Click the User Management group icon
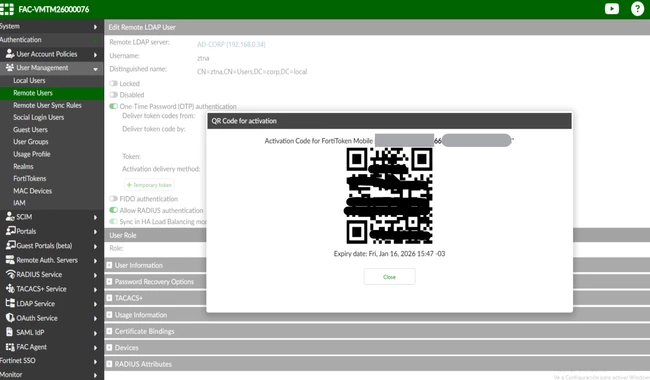 click(10, 67)
